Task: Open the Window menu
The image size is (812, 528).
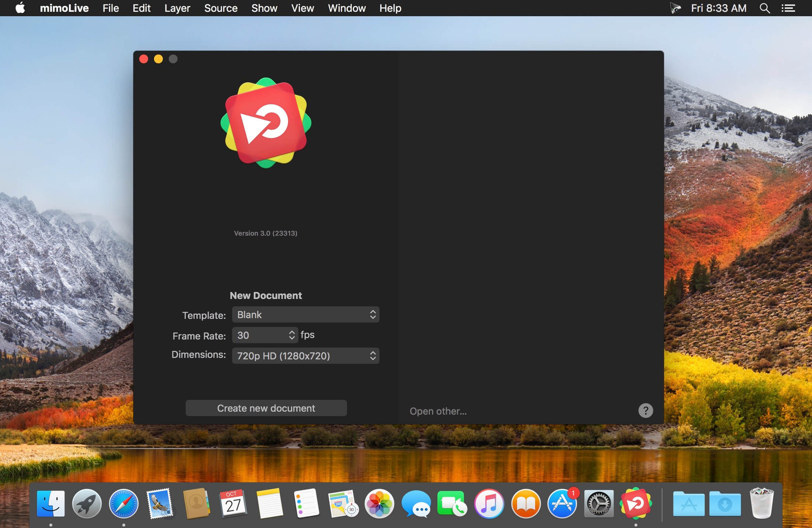Action: (x=347, y=8)
